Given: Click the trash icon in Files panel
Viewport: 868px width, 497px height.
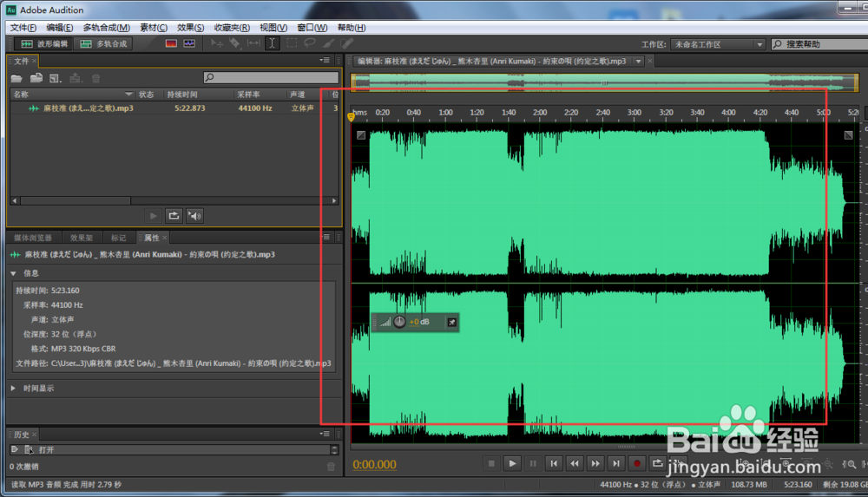Looking at the screenshot, I should click(95, 79).
